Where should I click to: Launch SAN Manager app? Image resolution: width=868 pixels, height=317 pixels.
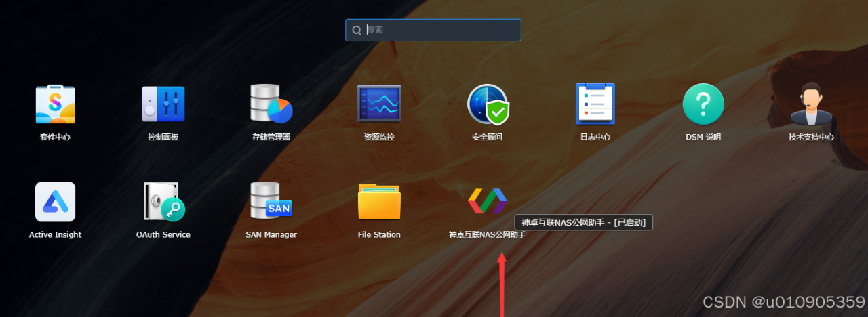pos(271,202)
